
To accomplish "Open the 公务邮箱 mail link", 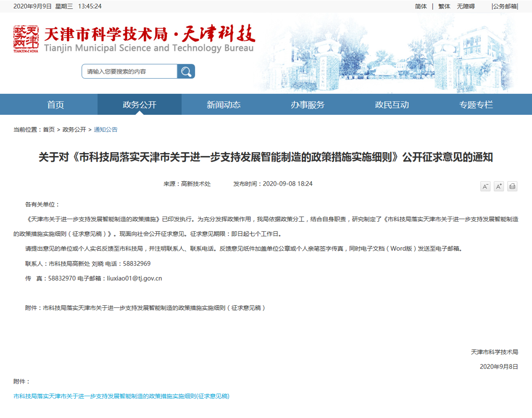I will 505,6.
